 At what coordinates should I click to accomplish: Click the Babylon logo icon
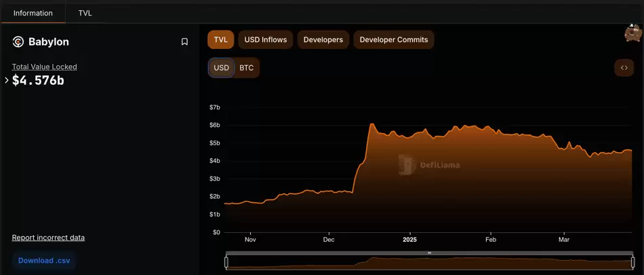pyautogui.click(x=18, y=42)
